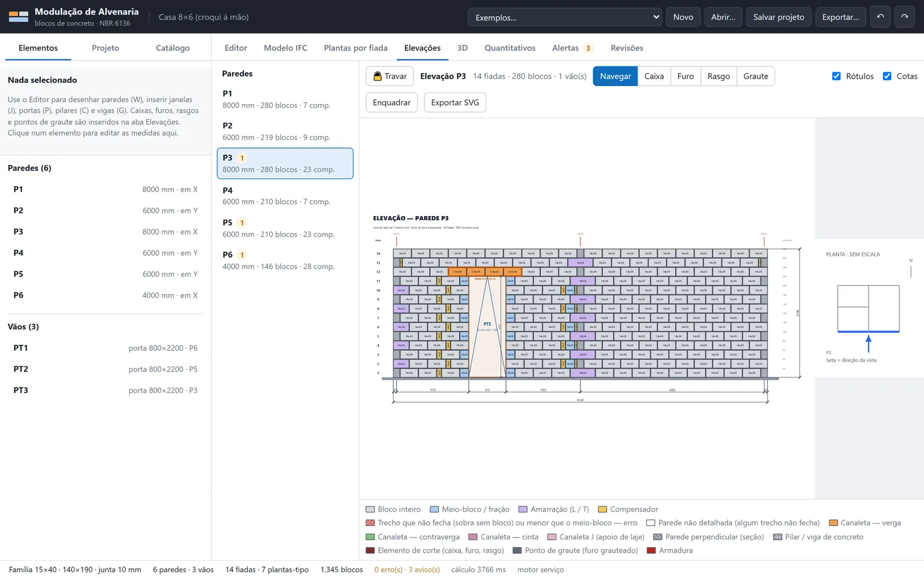924x578 pixels.
Task: Switch to the Quantitativos tab
Action: 510,48
